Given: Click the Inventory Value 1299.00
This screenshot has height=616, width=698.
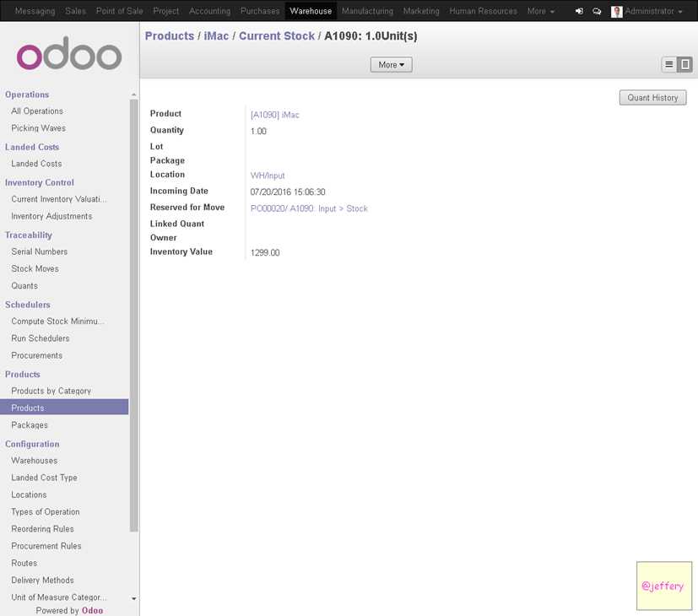Looking at the screenshot, I should point(265,253).
